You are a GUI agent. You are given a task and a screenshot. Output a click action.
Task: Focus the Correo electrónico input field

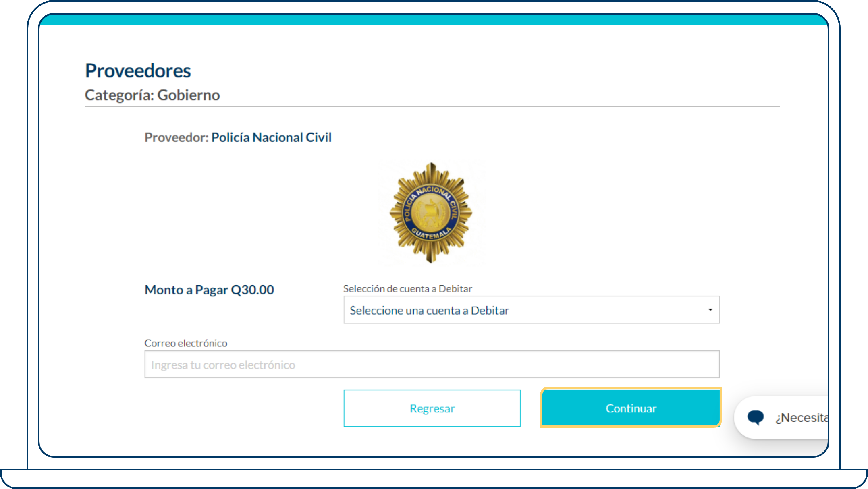coord(432,364)
